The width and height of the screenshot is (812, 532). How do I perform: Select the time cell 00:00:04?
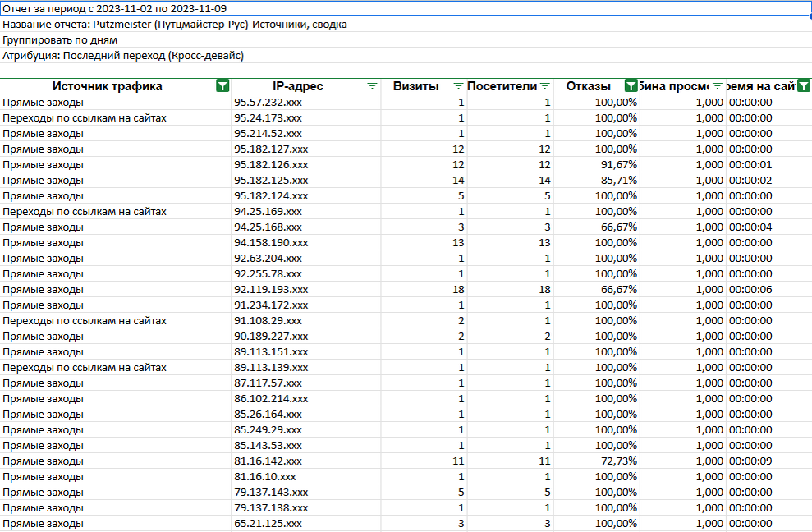(768, 227)
